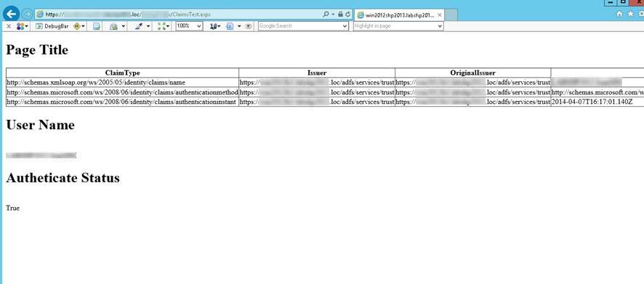
Task: Minimize the Internet Explorer window
Action: [x=611, y=2]
